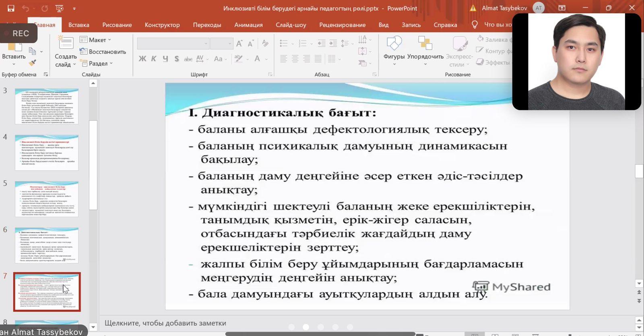Image resolution: width=644 pixels, height=336 pixels.
Task: Open the Фигуры shapes gallery
Action: [x=394, y=44]
